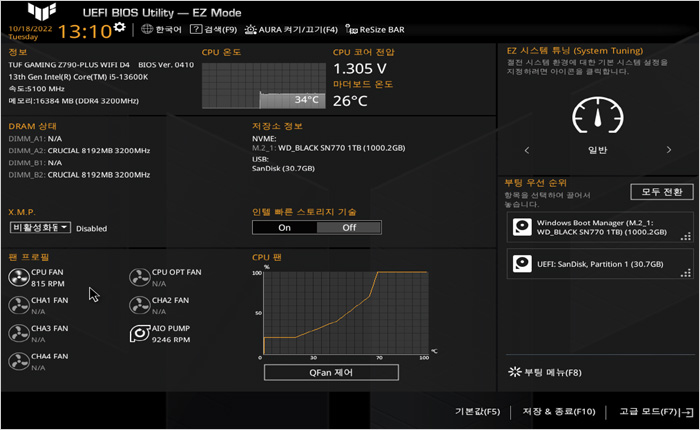Click motherboard temperature 26°C

[350, 101]
